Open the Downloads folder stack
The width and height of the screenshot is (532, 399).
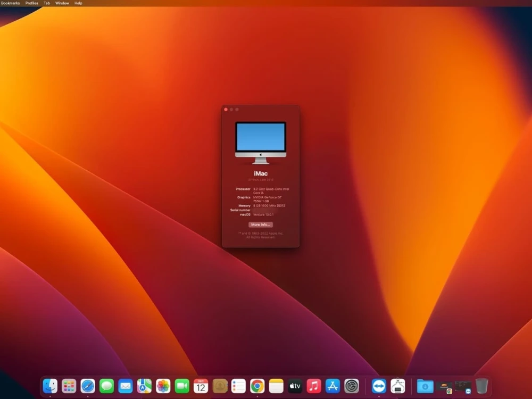tap(425, 386)
